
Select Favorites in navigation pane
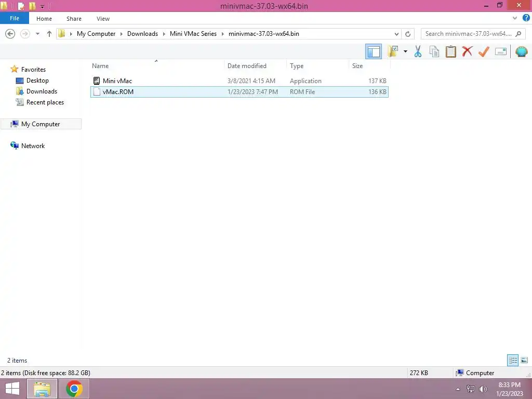pyautogui.click(x=33, y=69)
